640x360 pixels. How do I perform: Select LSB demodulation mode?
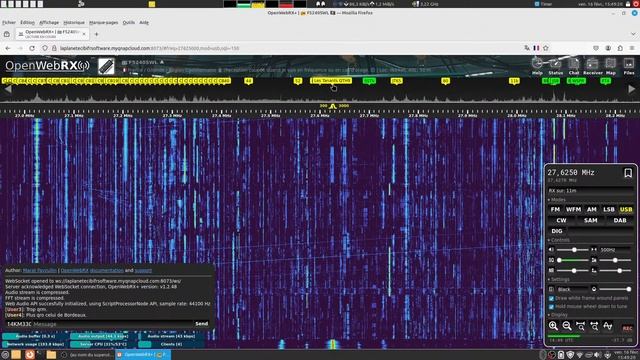609,209
